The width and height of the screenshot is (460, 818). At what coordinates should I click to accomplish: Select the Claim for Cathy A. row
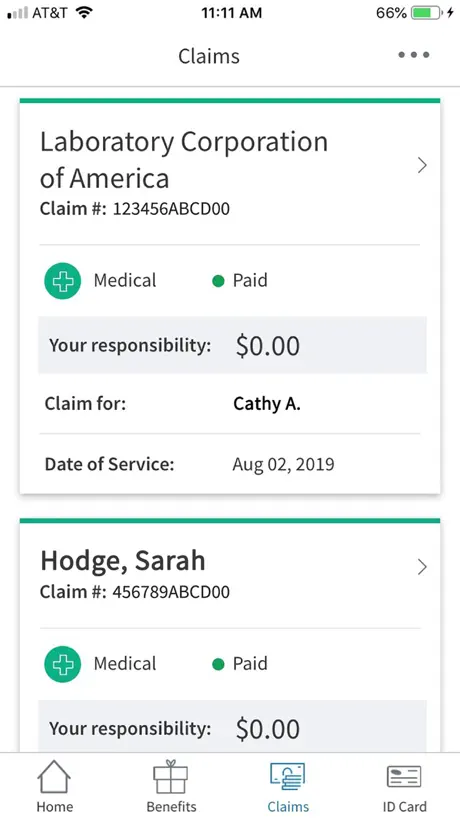230,404
